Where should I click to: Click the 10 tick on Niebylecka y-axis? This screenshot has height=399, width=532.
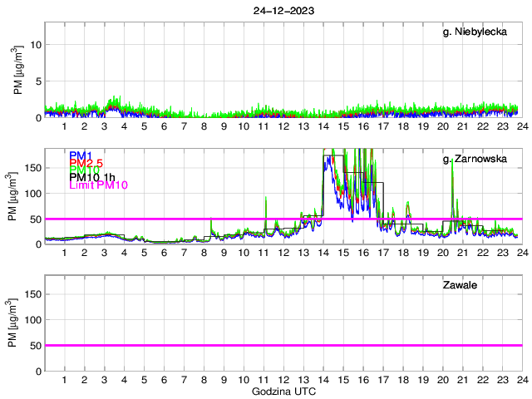(33, 45)
